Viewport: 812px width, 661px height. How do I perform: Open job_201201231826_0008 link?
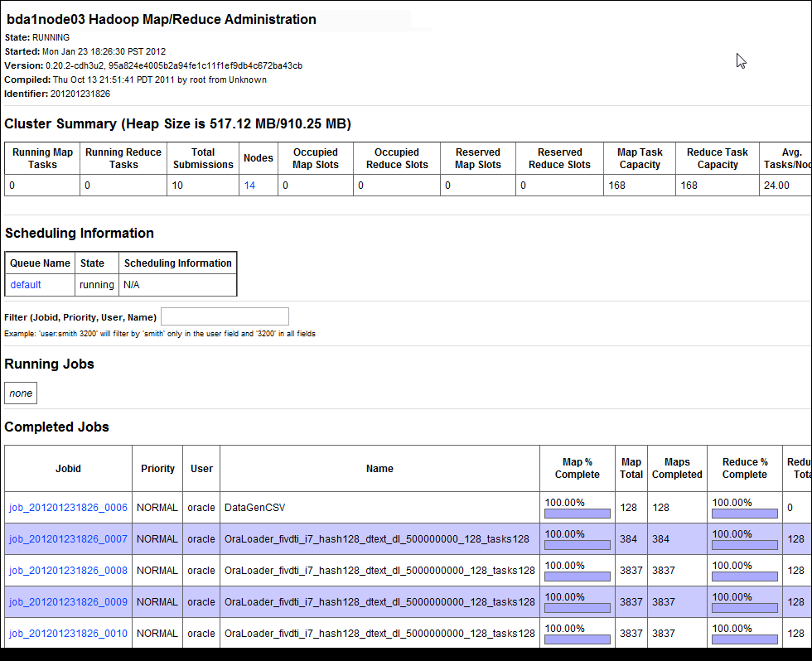68,571
